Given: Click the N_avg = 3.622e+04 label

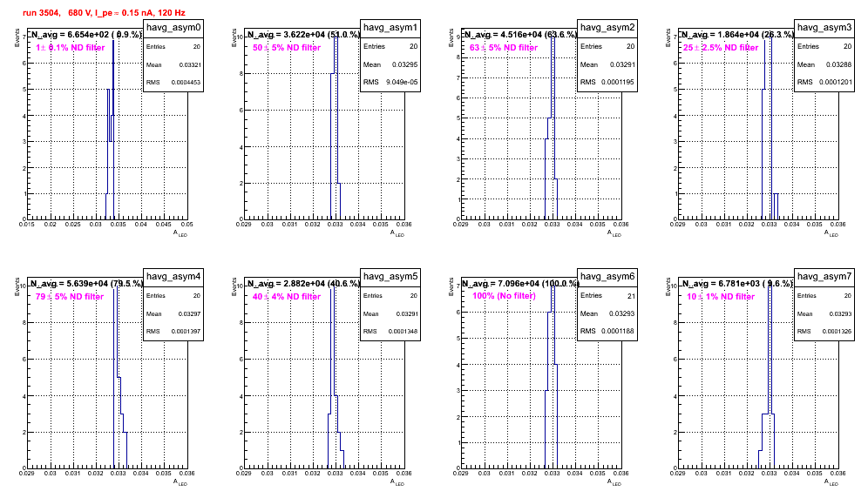Looking at the screenshot, I should tap(303, 34).
